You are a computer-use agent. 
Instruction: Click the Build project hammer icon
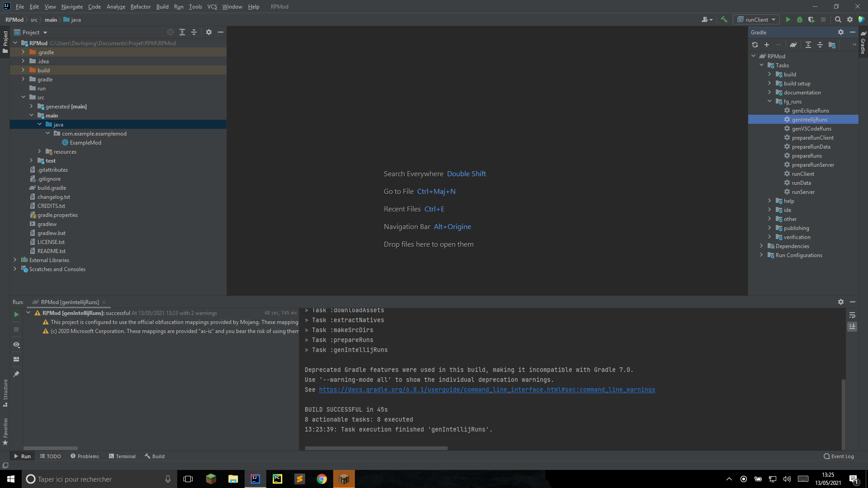click(724, 19)
